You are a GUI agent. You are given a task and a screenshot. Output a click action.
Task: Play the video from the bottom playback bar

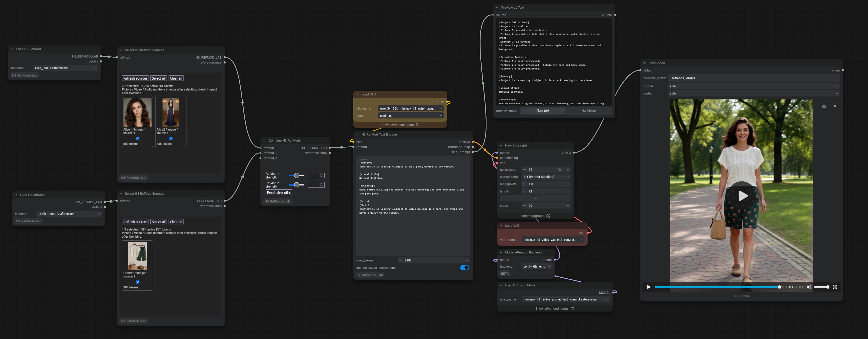(x=649, y=287)
